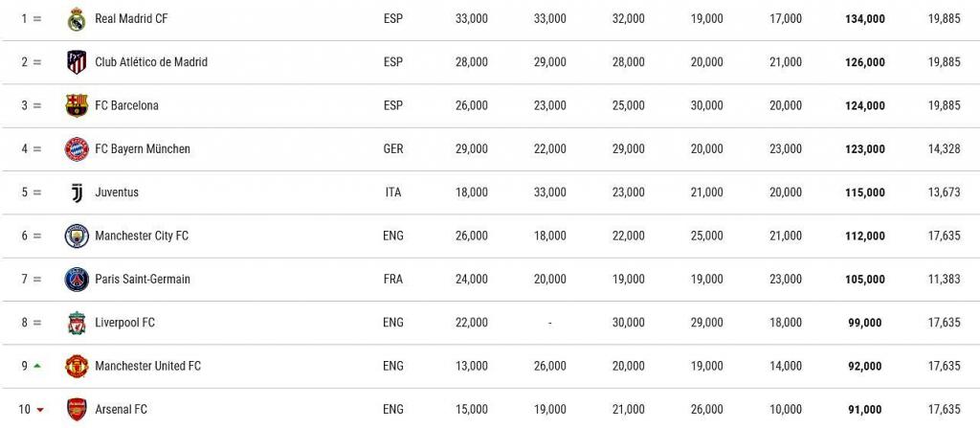Image resolution: width=980 pixels, height=428 pixels.
Task: Click the Manchester United FC crest
Action: click(77, 367)
